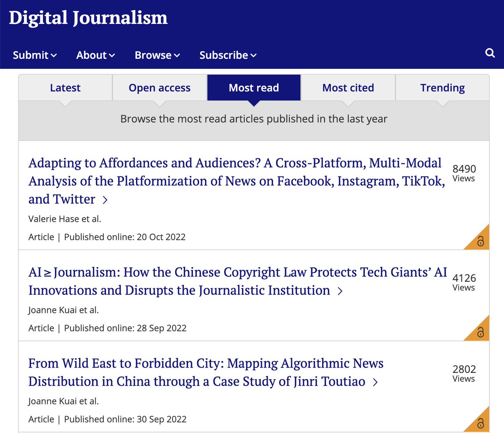The width and height of the screenshot is (504, 433).
Task: Select the Most read tab
Action: click(x=254, y=88)
